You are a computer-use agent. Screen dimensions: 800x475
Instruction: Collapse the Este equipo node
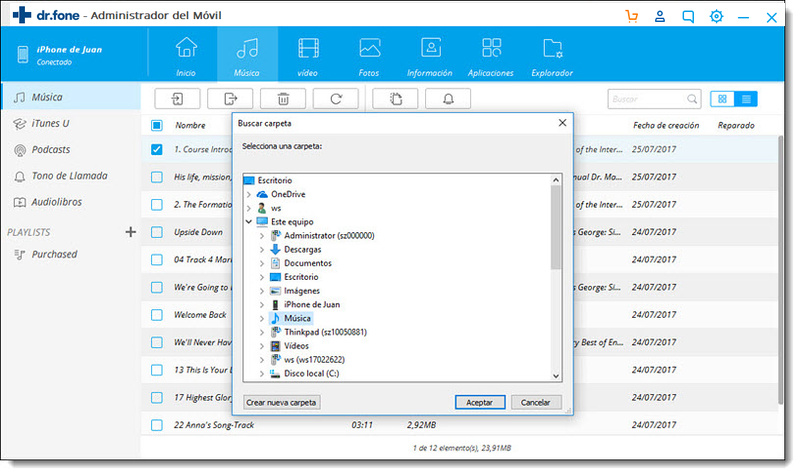(249, 222)
